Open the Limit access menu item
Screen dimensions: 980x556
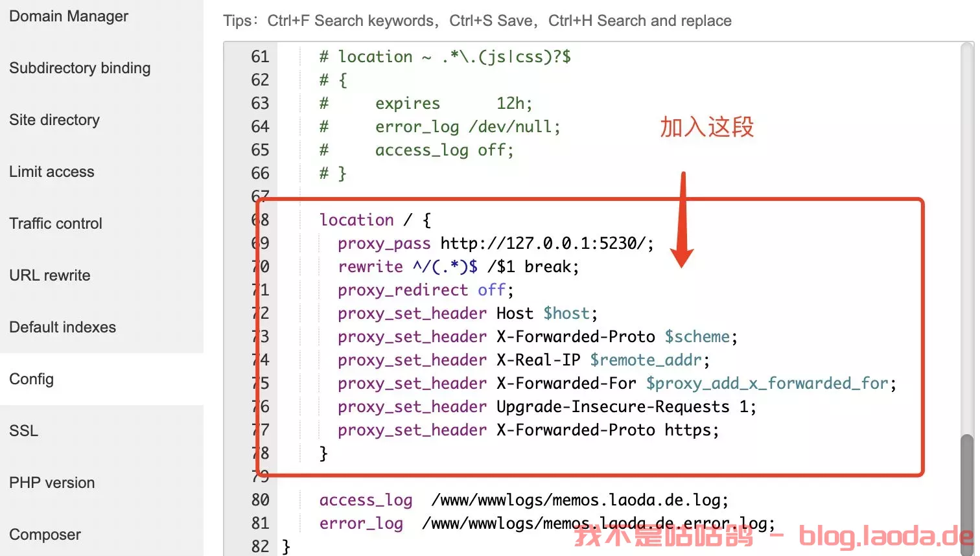click(52, 172)
